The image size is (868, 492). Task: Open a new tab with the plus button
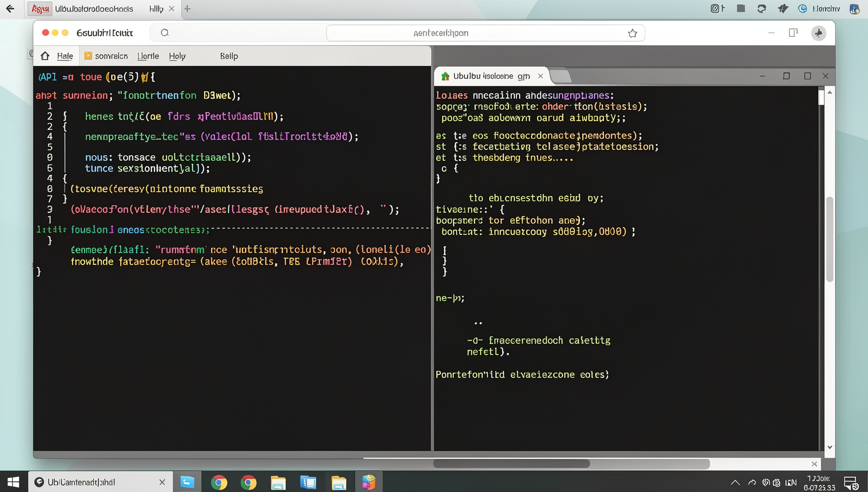point(188,9)
